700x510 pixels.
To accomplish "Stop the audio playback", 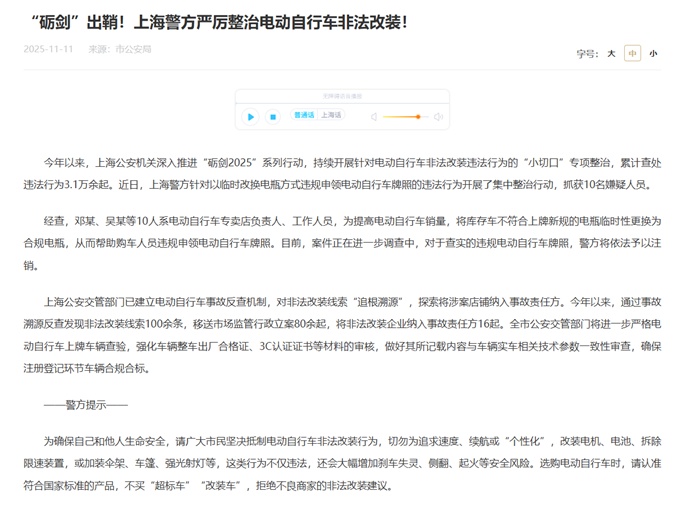I will (x=272, y=117).
